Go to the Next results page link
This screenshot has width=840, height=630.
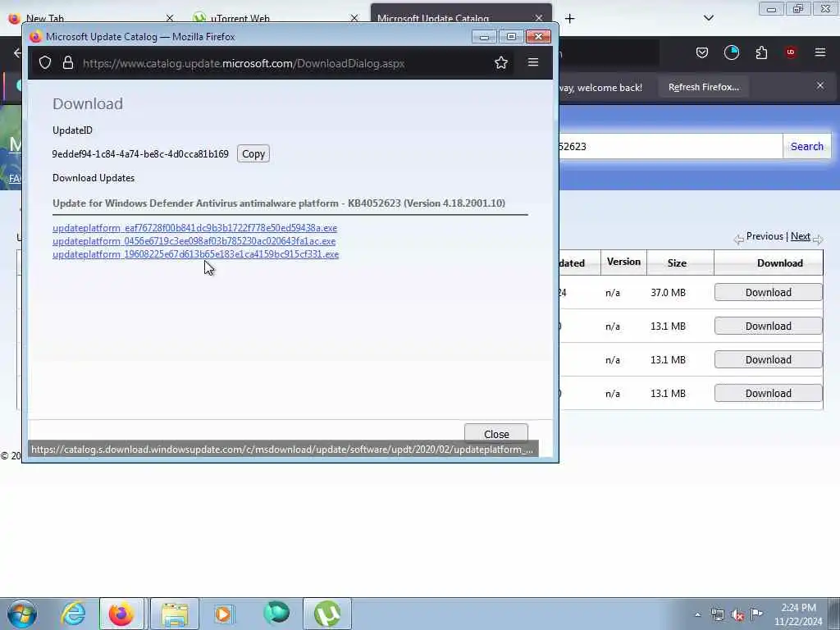[x=801, y=236]
